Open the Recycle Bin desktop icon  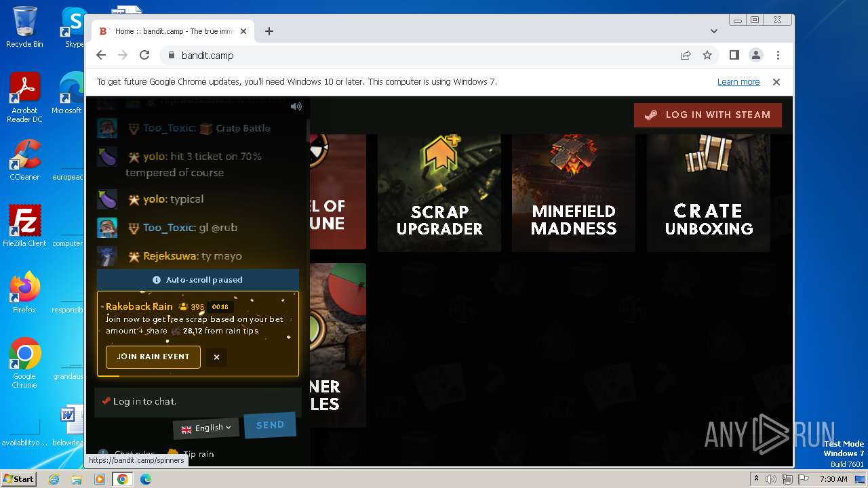coord(24,27)
